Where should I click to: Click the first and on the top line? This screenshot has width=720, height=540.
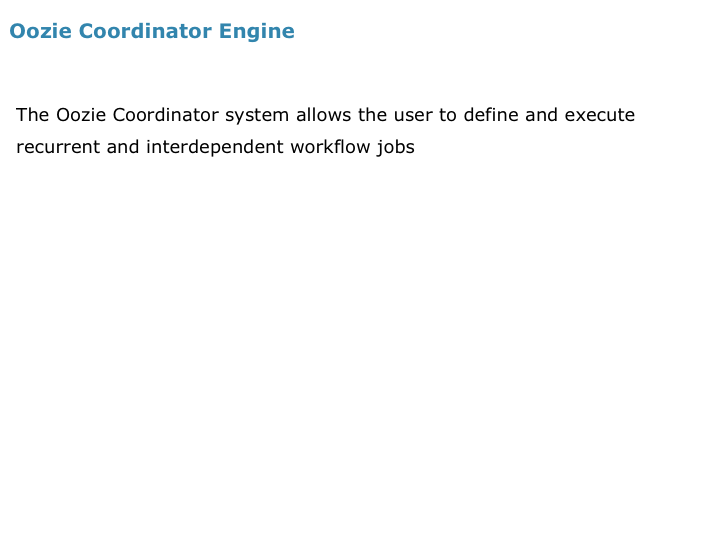point(542,115)
